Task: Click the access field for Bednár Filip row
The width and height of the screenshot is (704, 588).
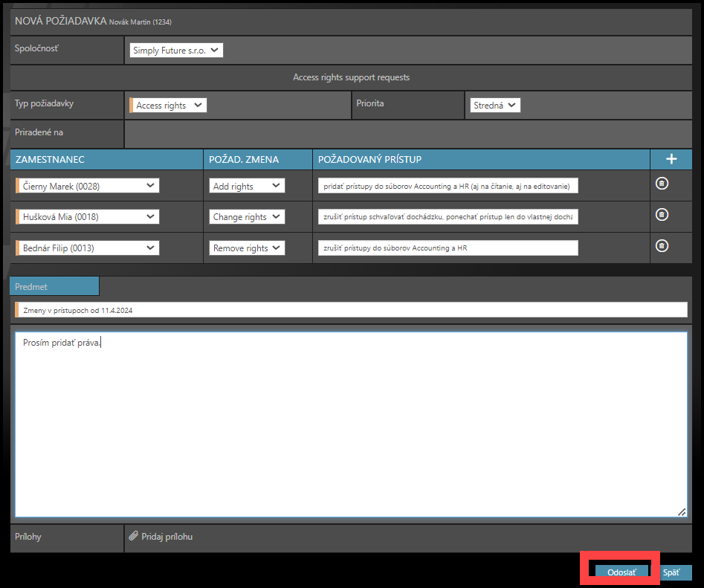Action: tap(448, 248)
